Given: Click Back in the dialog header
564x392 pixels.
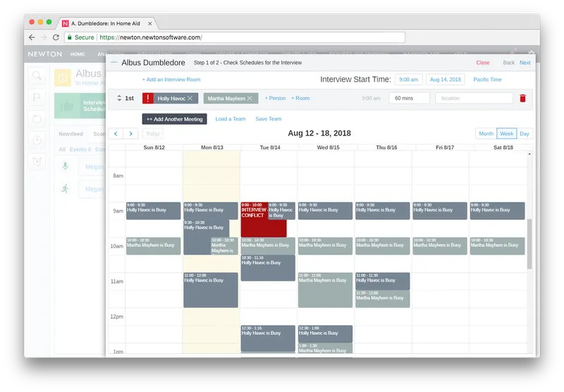Looking at the screenshot, I should 508,63.
